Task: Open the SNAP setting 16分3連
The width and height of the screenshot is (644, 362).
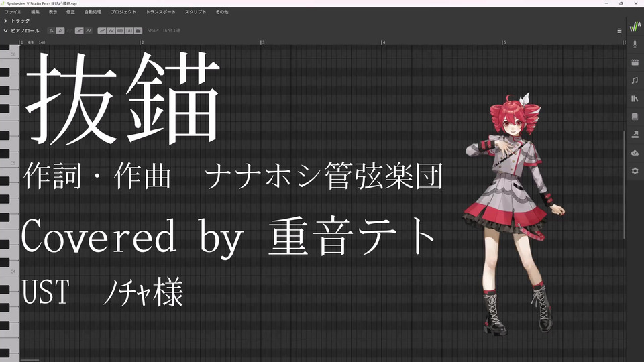Action: (171, 31)
